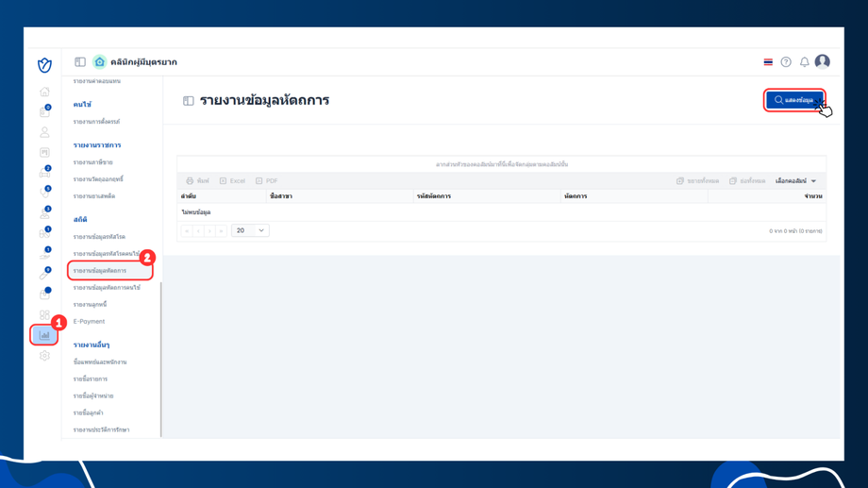Screen dimensions: 868x488
Task: Select the highlighted reports chart icon
Action: click(x=44, y=335)
